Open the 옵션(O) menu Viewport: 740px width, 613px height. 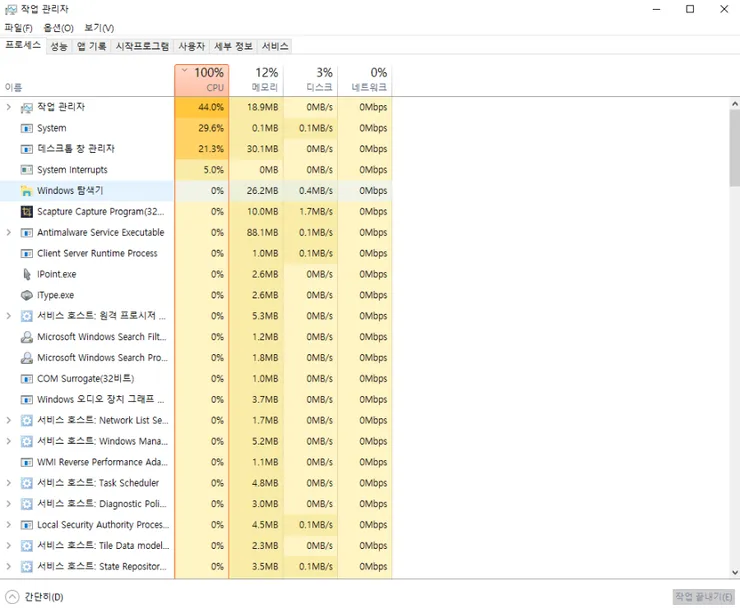[x=59, y=28]
